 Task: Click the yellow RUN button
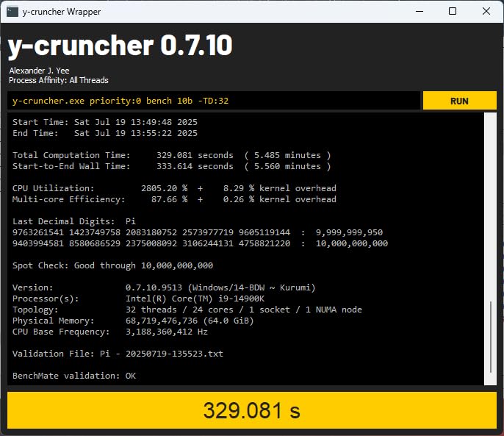pos(459,101)
